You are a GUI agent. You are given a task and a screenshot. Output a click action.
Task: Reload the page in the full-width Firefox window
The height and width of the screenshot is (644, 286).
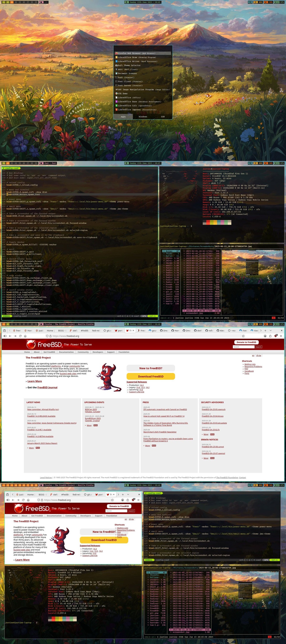pos(20,336)
